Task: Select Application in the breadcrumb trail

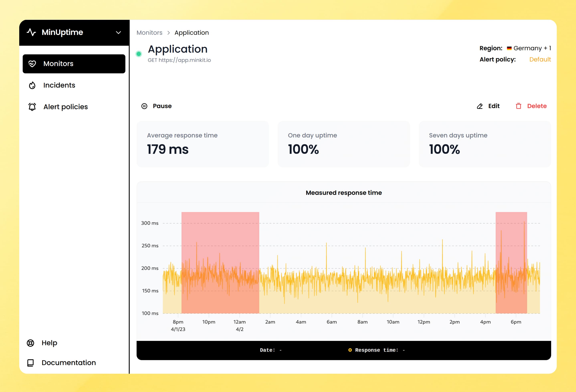Action: pyautogui.click(x=192, y=32)
